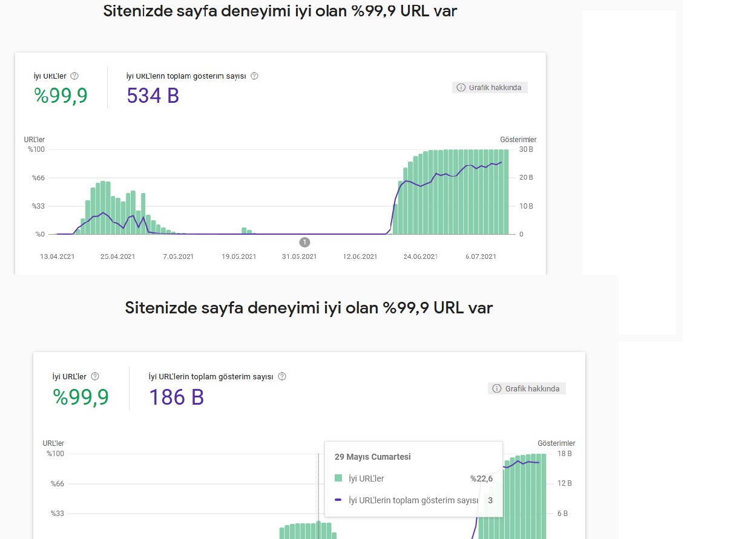This screenshot has width=756, height=539.
Task: Click help icon next to top İyi URL'ler
Action: tap(74, 76)
